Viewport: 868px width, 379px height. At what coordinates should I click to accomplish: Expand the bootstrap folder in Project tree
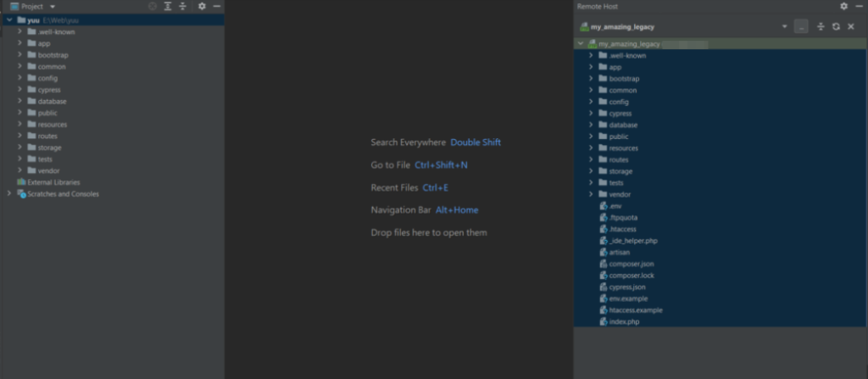(x=19, y=54)
